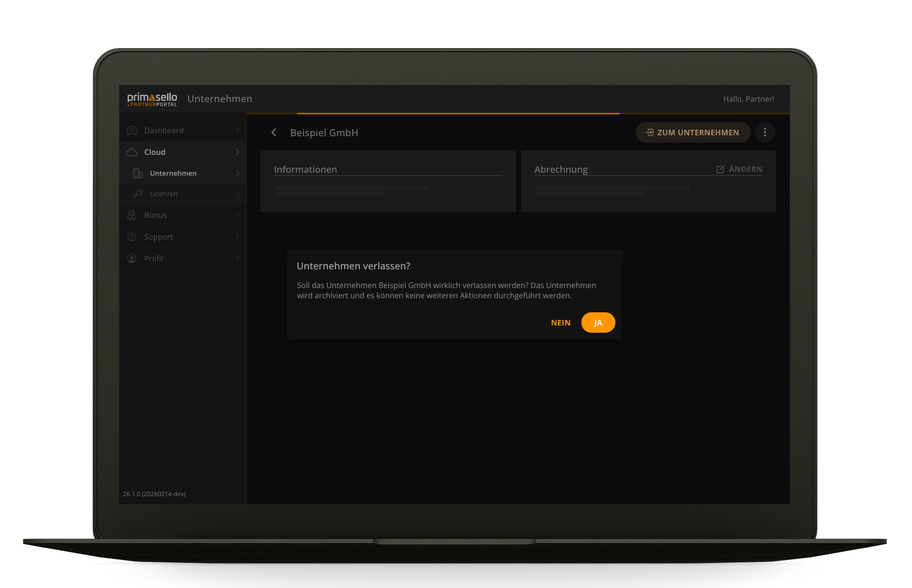Click the Ändern edit pencil icon

click(720, 169)
